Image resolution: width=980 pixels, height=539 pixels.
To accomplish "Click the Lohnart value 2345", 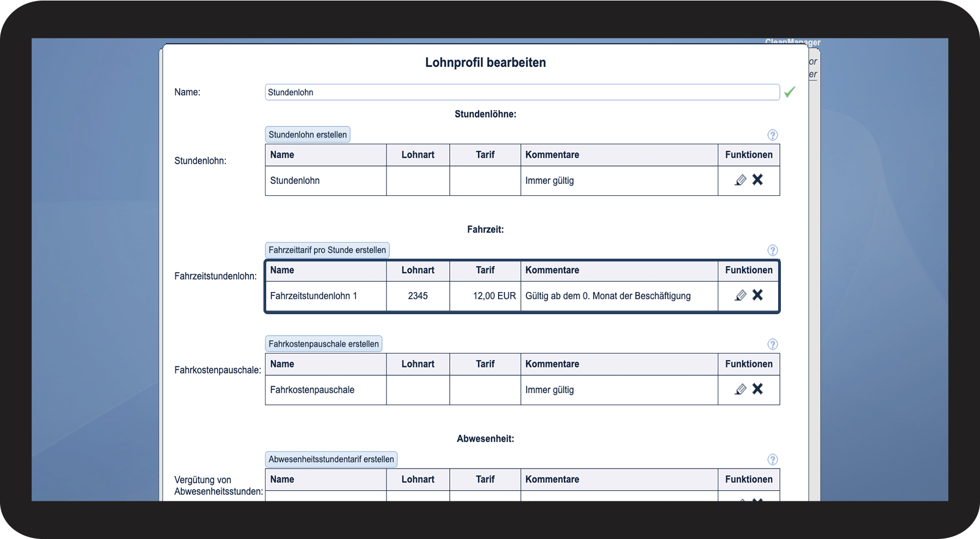I will [418, 296].
